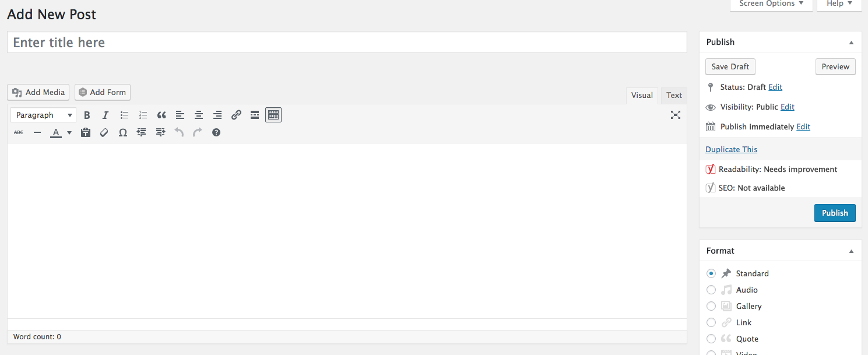
Task: Choose the Quote post format
Action: 711,339
